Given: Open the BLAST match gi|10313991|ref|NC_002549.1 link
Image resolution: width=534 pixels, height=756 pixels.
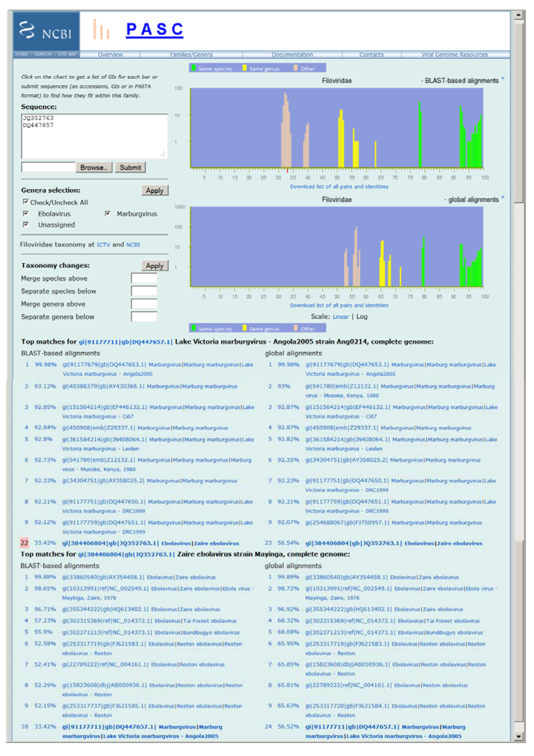Looking at the screenshot, I should click(x=105, y=589).
